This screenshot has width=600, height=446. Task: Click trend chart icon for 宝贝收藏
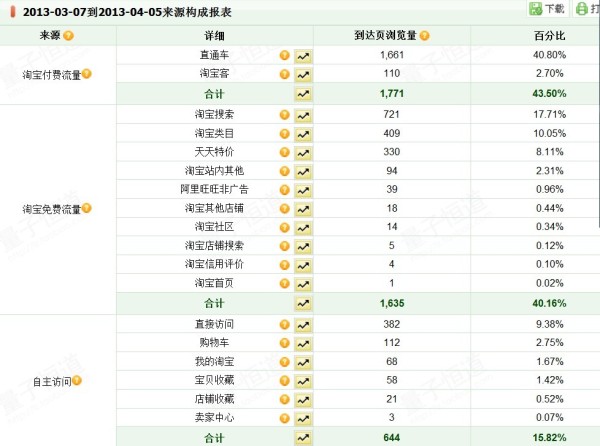303,381
